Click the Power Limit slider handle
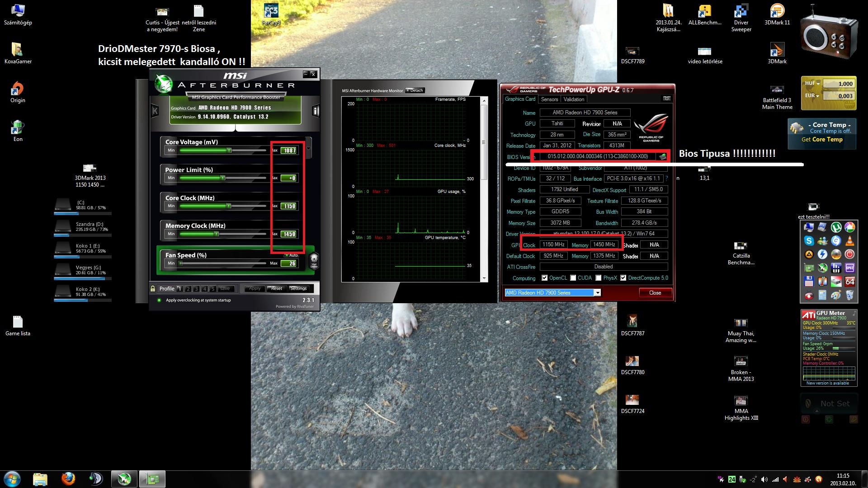868x488 pixels. [x=222, y=178]
